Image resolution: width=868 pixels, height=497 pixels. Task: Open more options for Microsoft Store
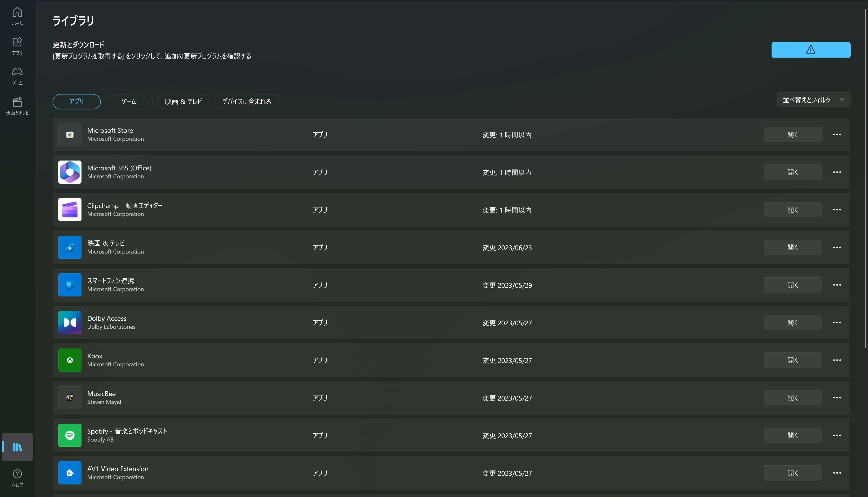click(x=837, y=134)
